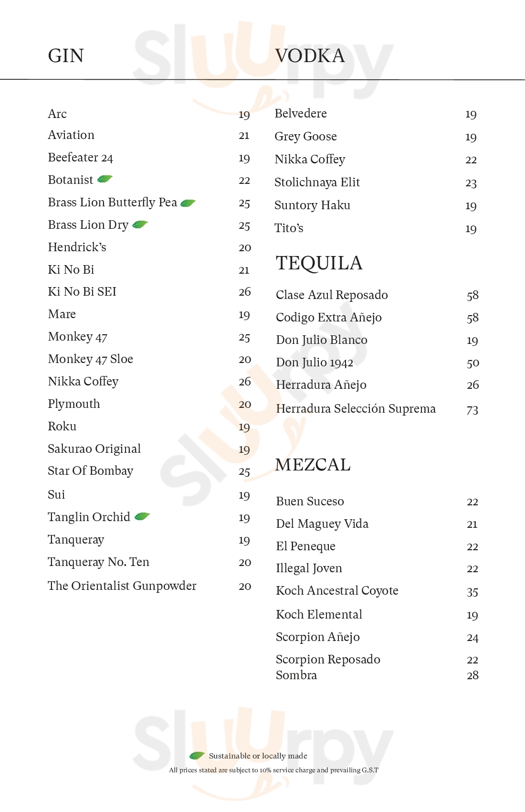Click the TEQUILA section heading

319,263
